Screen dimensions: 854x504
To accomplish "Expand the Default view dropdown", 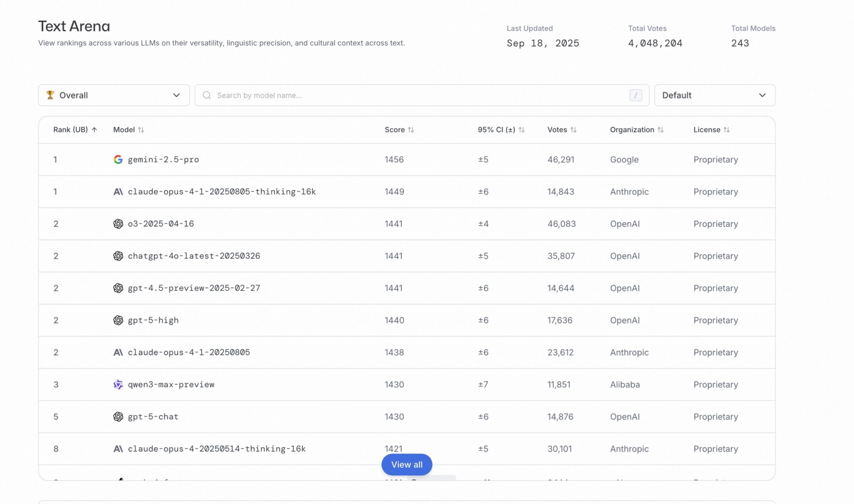I will [714, 95].
